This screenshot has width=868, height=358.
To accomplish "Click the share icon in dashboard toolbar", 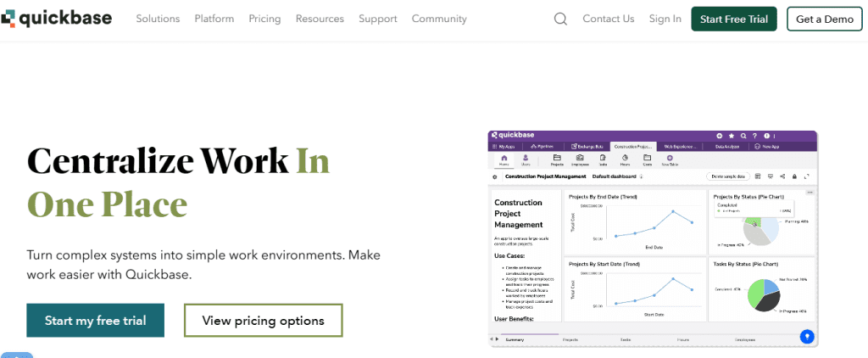I will click(782, 176).
